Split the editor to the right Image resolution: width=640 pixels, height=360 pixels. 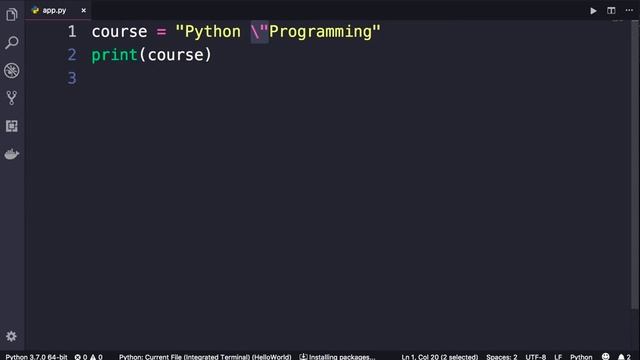click(611, 11)
